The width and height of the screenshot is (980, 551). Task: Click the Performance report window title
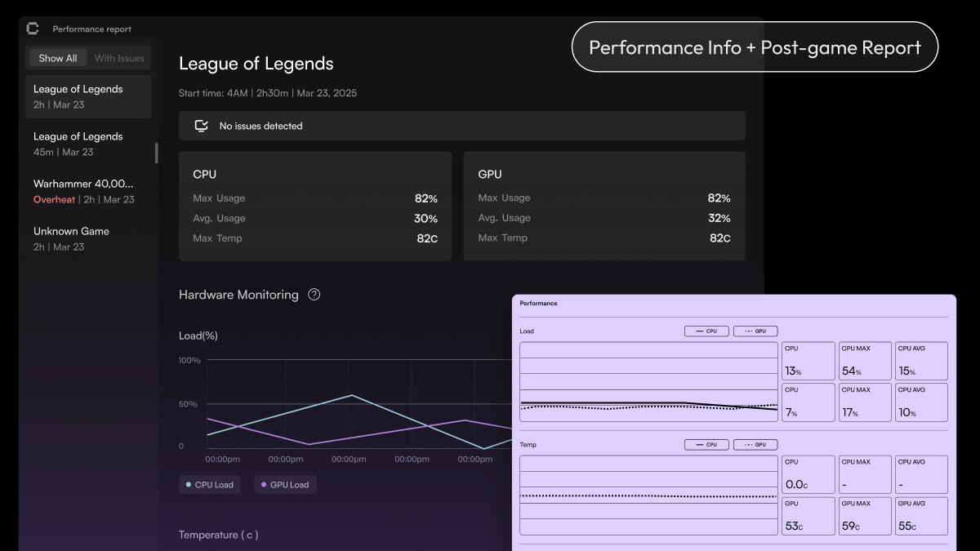(x=92, y=29)
